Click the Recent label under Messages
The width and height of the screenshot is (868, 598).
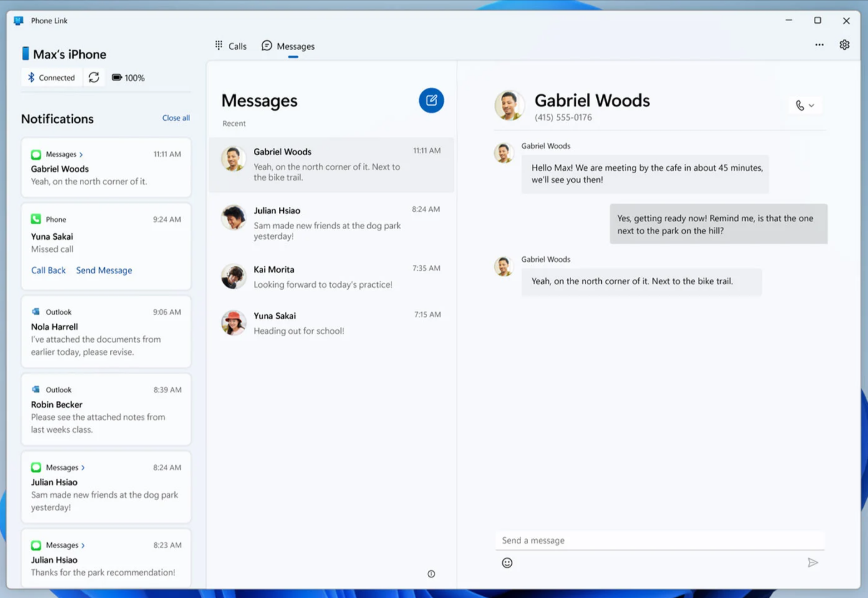click(234, 123)
